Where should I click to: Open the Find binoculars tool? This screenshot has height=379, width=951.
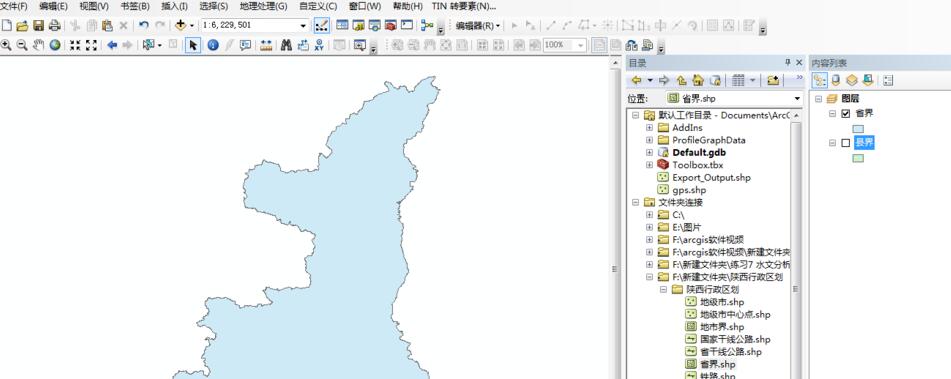[286, 45]
